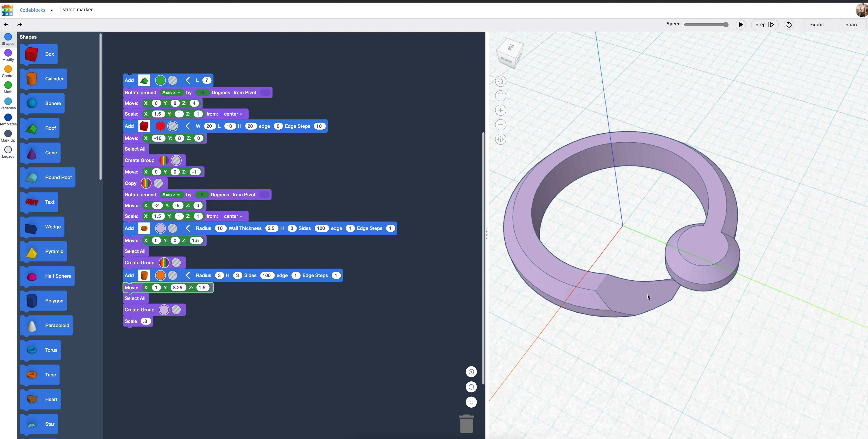Select the Mark Up category tab

coord(8,136)
